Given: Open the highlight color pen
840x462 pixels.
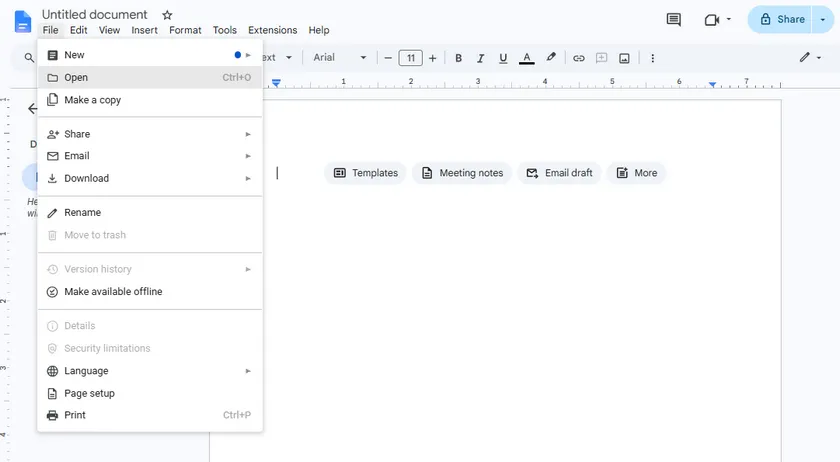Looking at the screenshot, I should click(551, 57).
